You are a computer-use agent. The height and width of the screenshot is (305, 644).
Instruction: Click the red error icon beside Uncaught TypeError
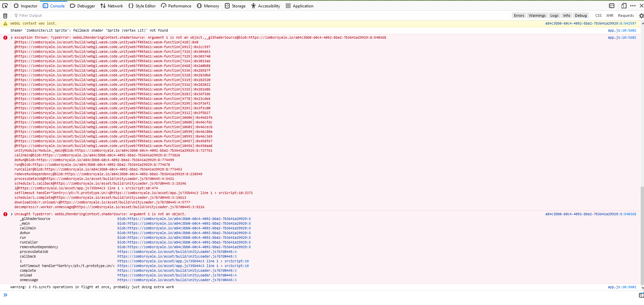5,214
